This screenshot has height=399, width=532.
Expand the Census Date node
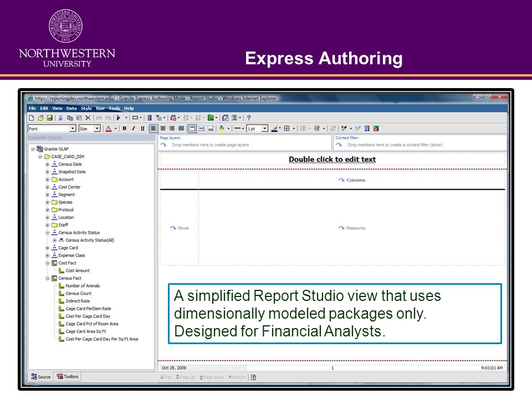[x=48, y=164]
